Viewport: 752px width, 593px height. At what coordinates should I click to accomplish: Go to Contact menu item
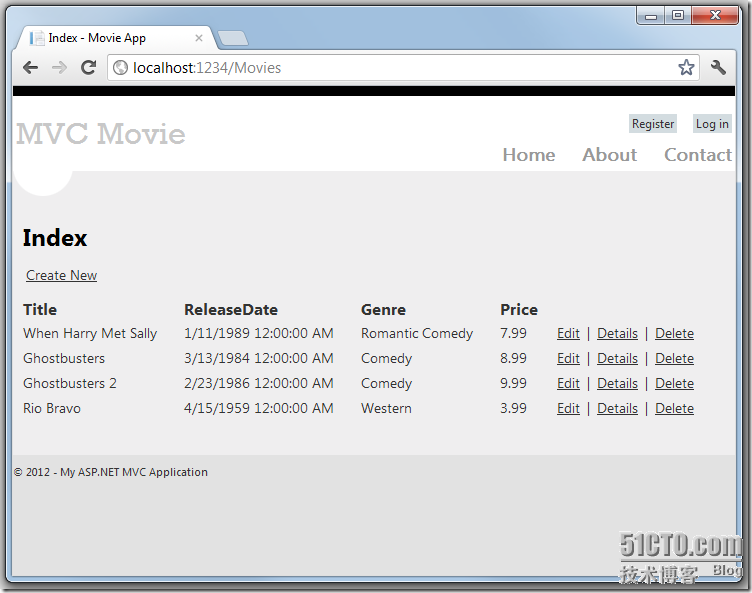pyautogui.click(x=698, y=155)
